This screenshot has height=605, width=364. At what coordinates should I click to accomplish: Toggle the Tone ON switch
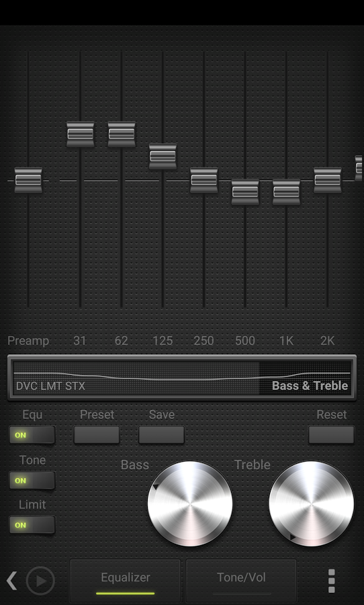(32, 481)
